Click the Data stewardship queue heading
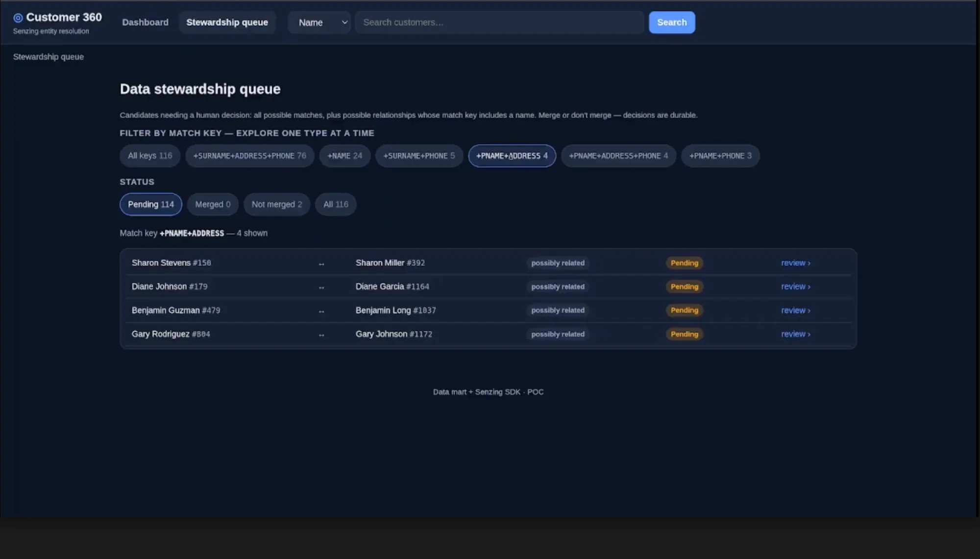The image size is (980, 559). pos(200,89)
